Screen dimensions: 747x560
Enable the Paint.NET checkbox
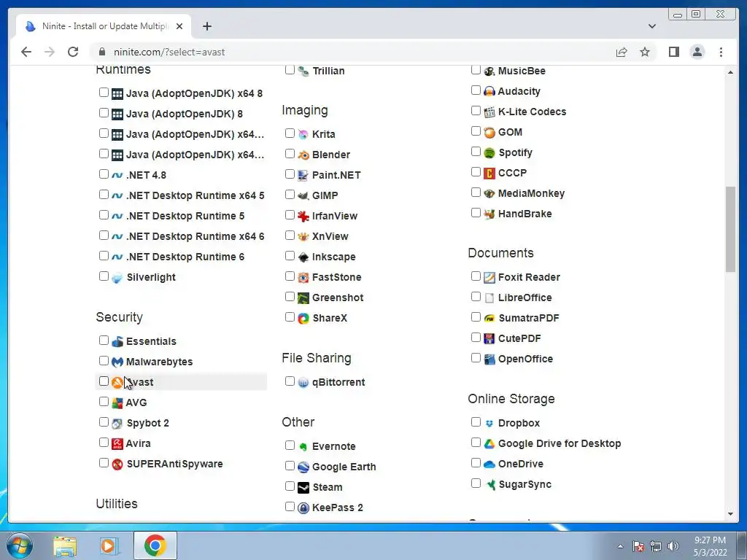pyautogui.click(x=290, y=174)
